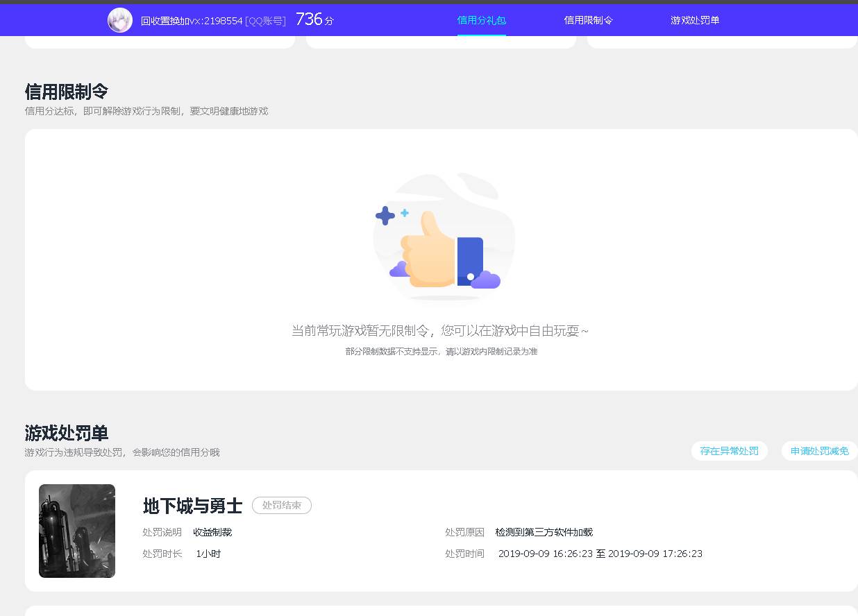Click the thumbs-up illustration graphic
The height and width of the screenshot is (616, 858).
pyautogui.click(x=430, y=257)
